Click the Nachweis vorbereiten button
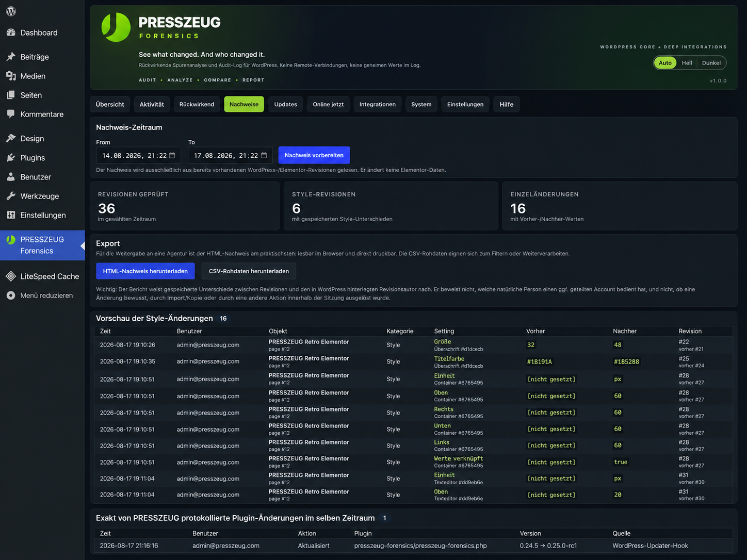The height and width of the screenshot is (560, 747). point(314,155)
